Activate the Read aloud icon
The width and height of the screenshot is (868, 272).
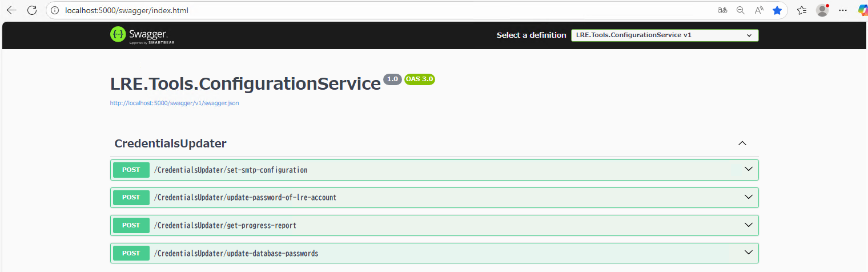pyautogui.click(x=759, y=10)
